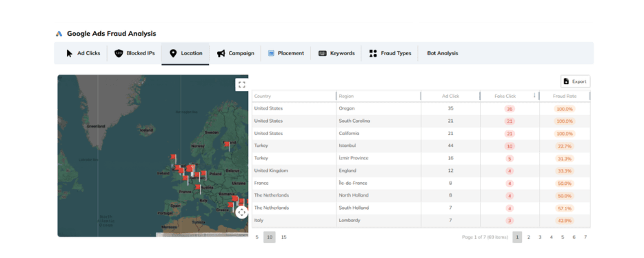644x258 pixels.
Task: Go to page 6
Action: [574, 237]
